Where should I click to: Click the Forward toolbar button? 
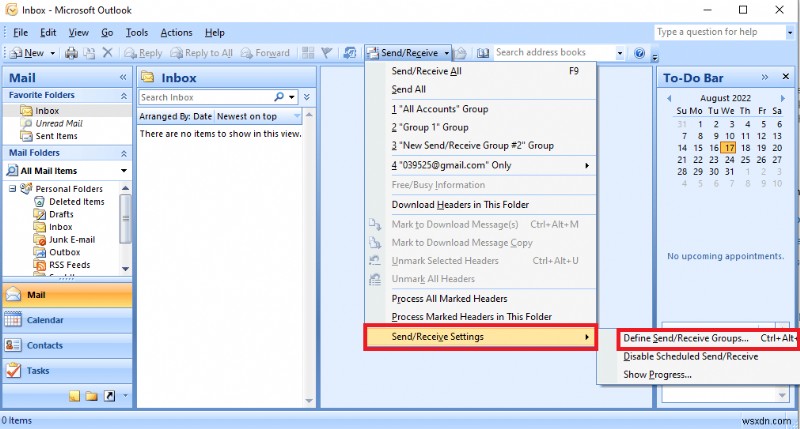[x=265, y=53]
